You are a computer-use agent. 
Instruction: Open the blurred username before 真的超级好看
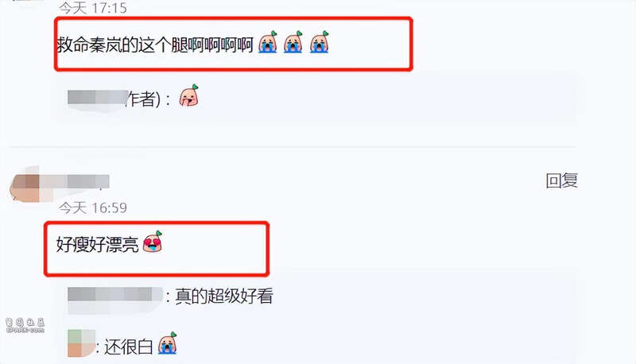point(115,295)
